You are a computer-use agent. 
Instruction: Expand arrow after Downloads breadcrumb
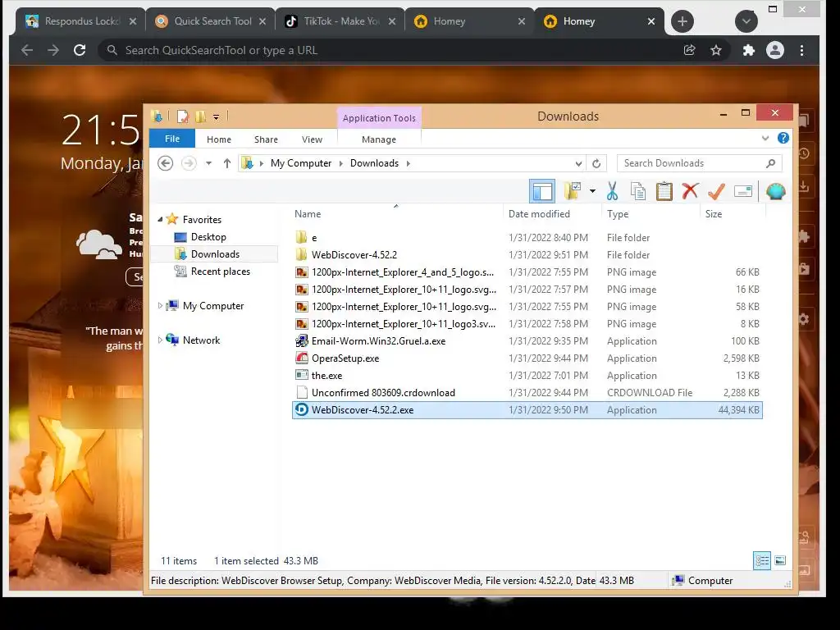409,163
